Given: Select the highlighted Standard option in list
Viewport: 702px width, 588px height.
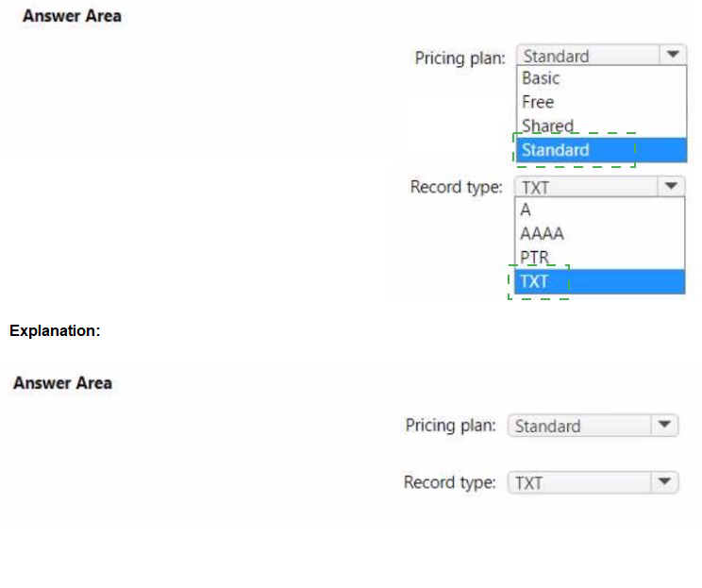Looking at the screenshot, I should coord(555,150).
